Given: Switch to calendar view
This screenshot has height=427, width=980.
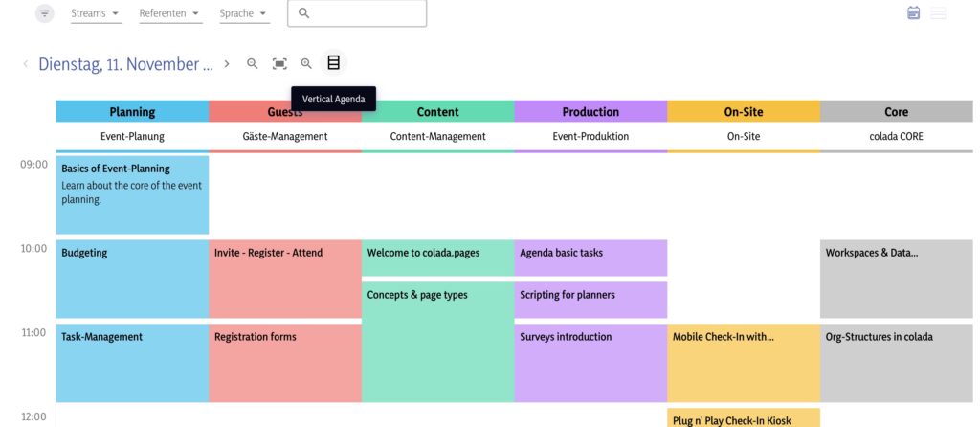Looking at the screenshot, I should [x=913, y=13].
